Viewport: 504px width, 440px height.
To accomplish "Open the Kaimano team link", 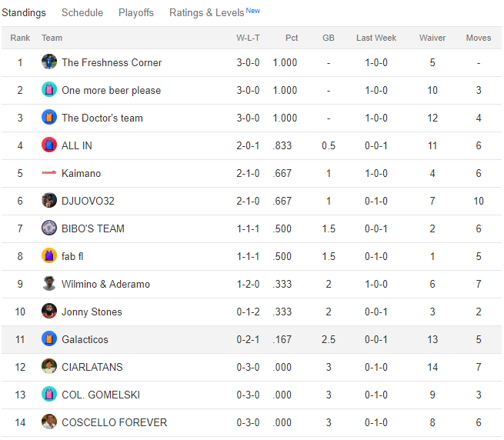I will click(81, 173).
